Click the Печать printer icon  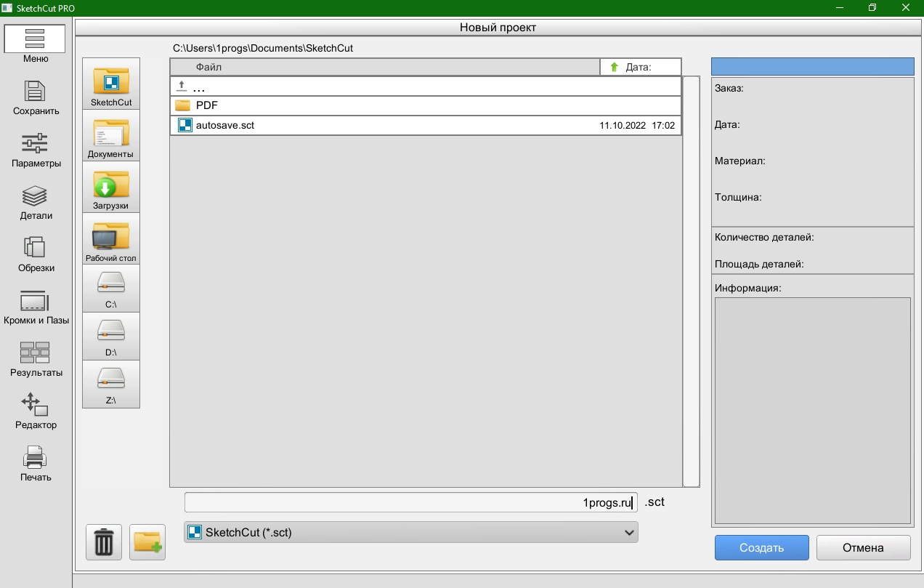click(35, 457)
